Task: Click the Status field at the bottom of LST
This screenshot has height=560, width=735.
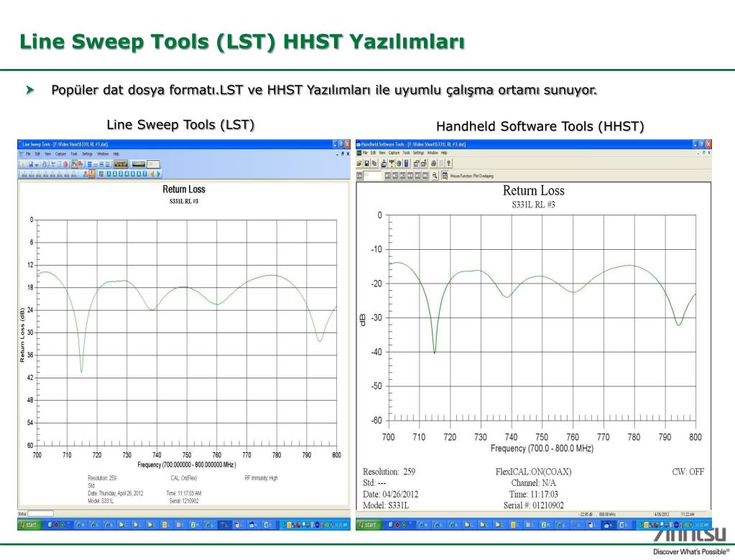Action: pos(40,513)
